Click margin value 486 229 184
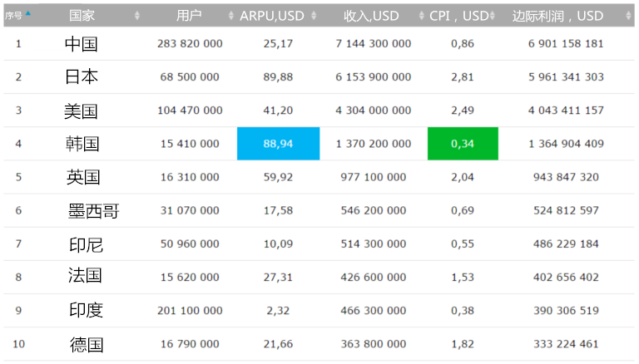 [x=566, y=243]
